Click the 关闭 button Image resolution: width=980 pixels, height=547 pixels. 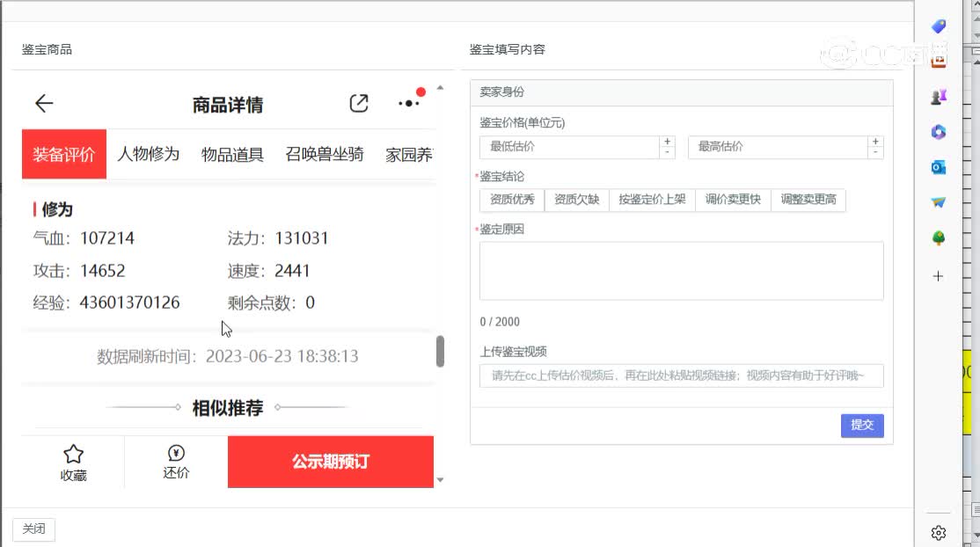point(33,529)
